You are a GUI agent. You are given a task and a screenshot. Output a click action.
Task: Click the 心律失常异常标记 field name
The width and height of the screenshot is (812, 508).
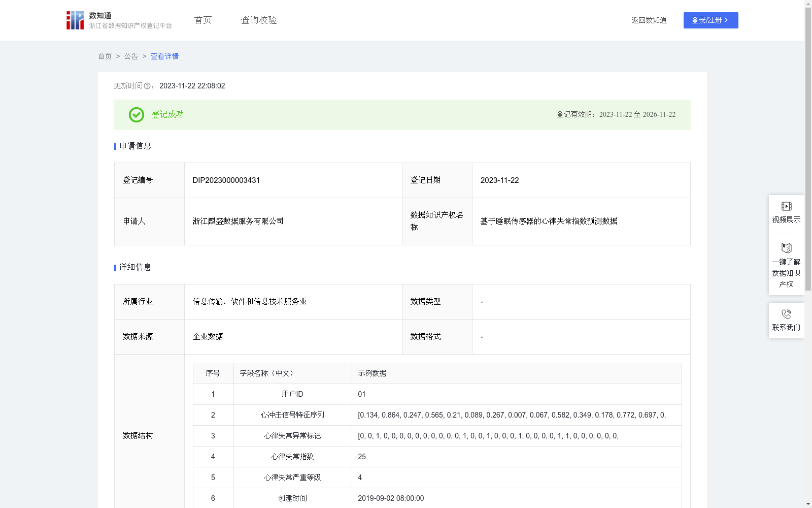click(292, 436)
